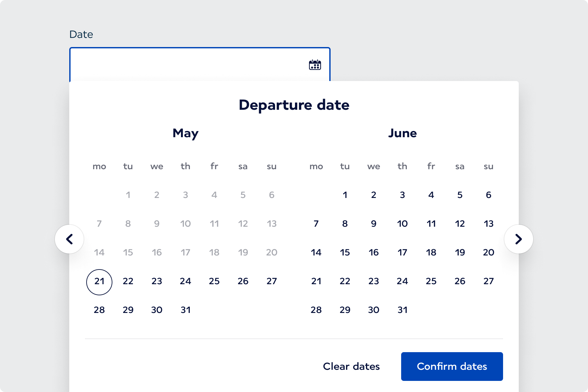Navigate to next months with right chevron
This screenshot has width=588, height=392.
click(518, 239)
